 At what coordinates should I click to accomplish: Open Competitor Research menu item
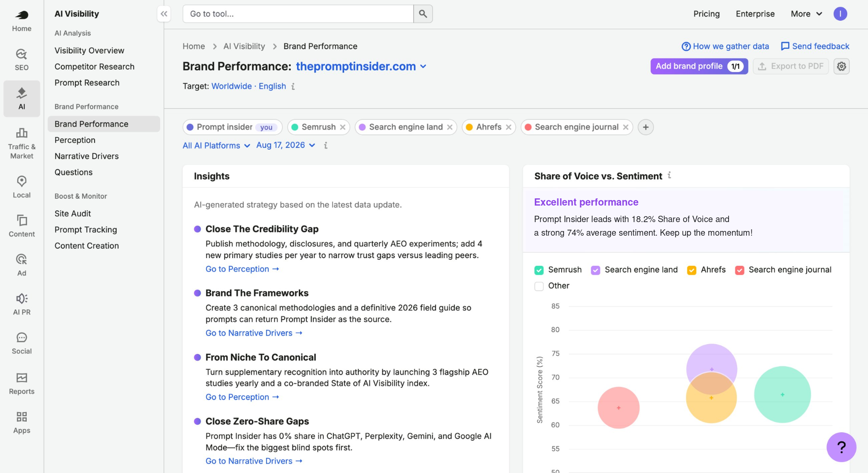pos(95,67)
